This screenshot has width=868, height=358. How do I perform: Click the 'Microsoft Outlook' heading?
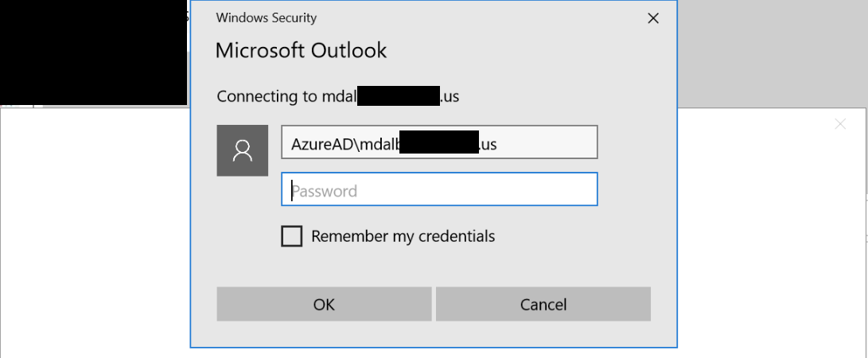click(x=301, y=50)
